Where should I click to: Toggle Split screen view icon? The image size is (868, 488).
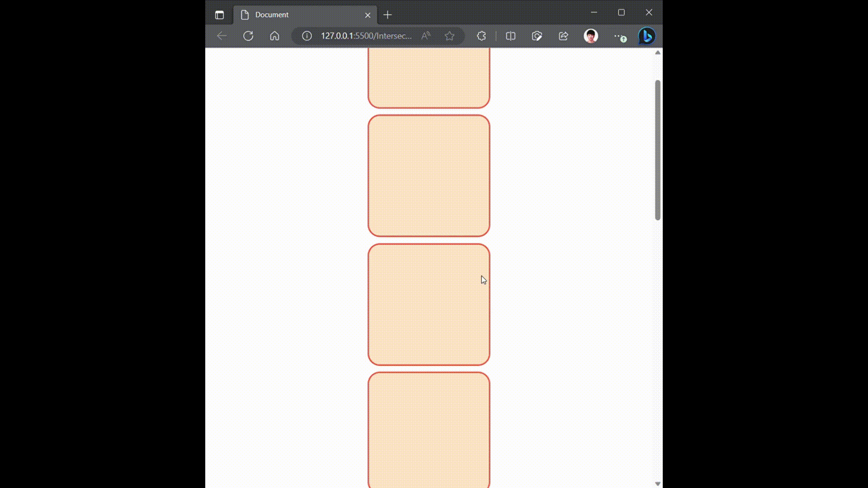point(510,36)
